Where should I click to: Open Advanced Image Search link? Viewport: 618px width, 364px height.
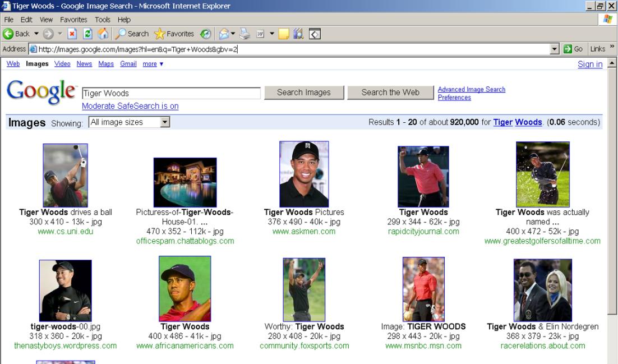[472, 90]
